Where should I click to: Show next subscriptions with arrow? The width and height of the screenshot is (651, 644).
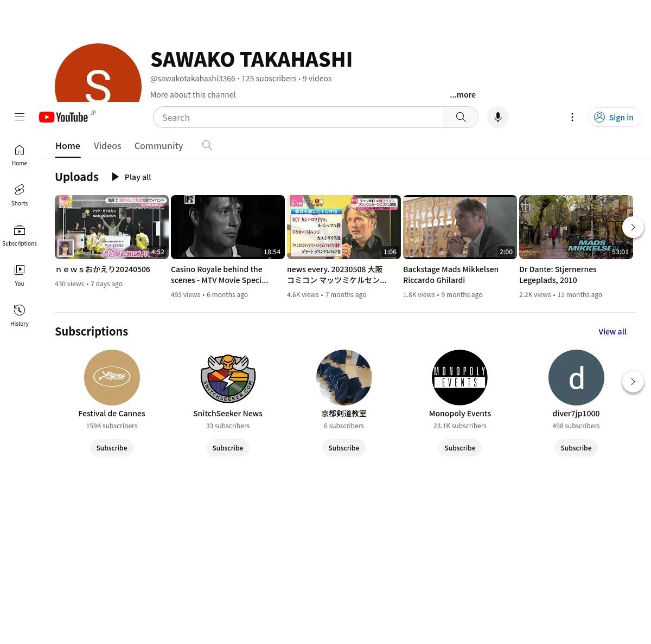tap(633, 382)
